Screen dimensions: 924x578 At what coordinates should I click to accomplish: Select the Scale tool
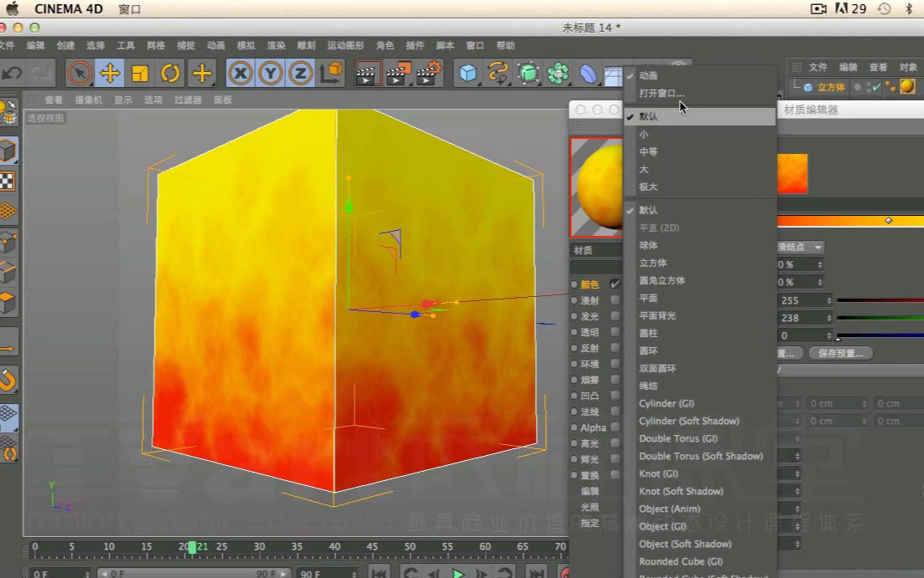click(x=140, y=74)
